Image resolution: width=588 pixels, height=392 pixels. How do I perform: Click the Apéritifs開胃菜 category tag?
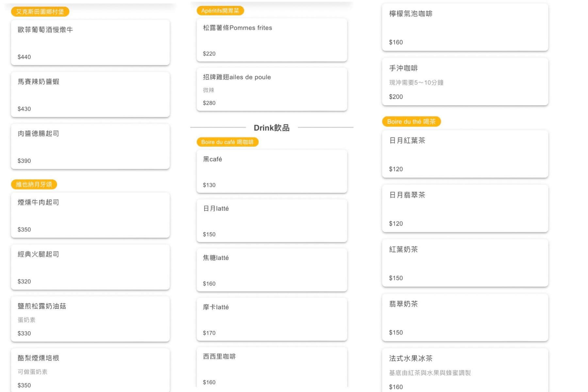pos(220,10)
